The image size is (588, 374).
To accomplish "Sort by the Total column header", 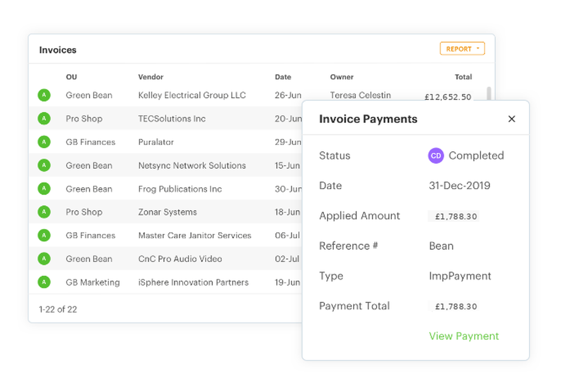I will click(x=463, y=77).
